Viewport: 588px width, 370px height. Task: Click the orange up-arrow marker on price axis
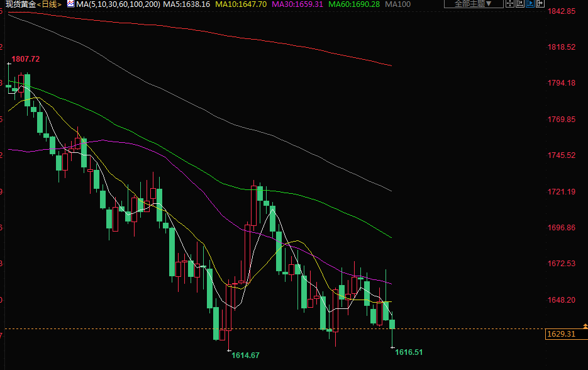pyautogui.click(x=585, y=326)
